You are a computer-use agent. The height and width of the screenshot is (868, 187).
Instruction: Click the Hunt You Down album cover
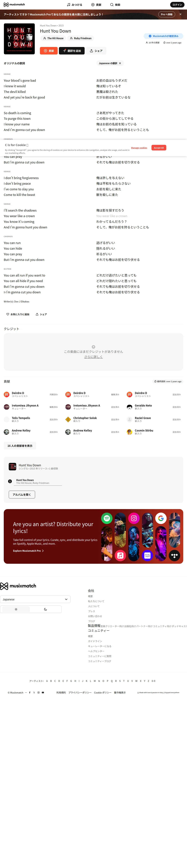click(x=19, y=39)
